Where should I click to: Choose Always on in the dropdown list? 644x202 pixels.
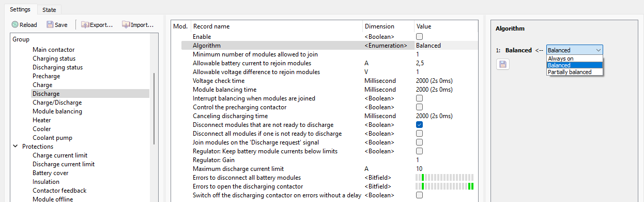[575, 59]
